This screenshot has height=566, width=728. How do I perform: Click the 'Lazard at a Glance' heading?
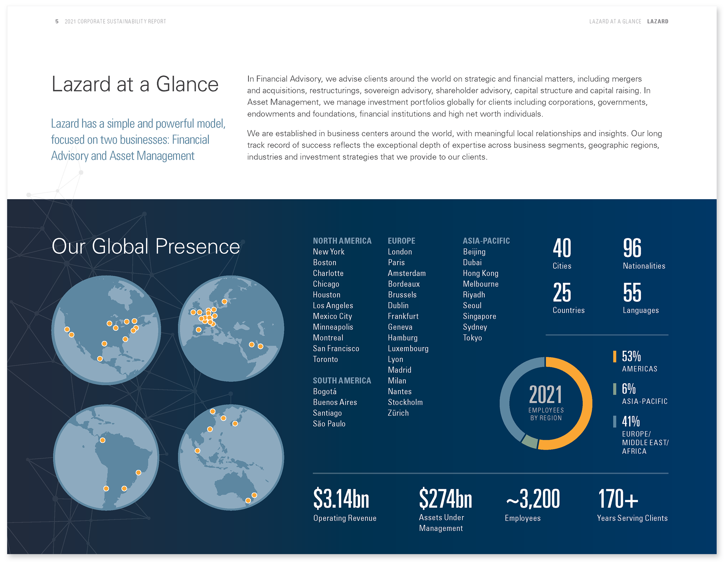pos(135,84)
